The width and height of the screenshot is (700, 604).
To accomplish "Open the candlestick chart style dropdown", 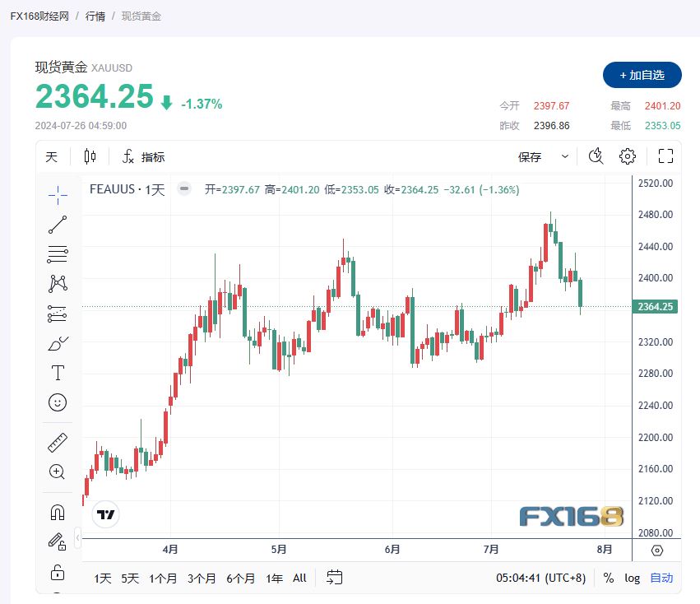I will [x=90, y=156].
